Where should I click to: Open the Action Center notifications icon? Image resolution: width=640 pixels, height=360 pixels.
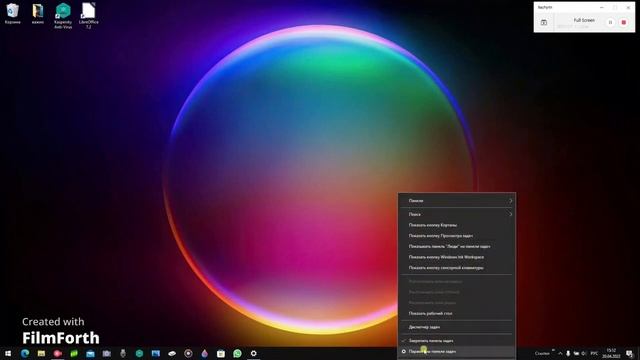[629, 353]
